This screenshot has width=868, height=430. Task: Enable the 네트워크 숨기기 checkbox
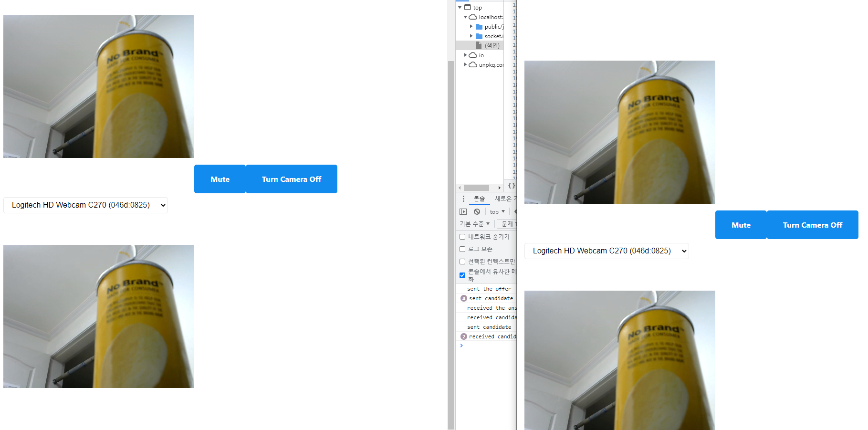click(x=462, y=237)
